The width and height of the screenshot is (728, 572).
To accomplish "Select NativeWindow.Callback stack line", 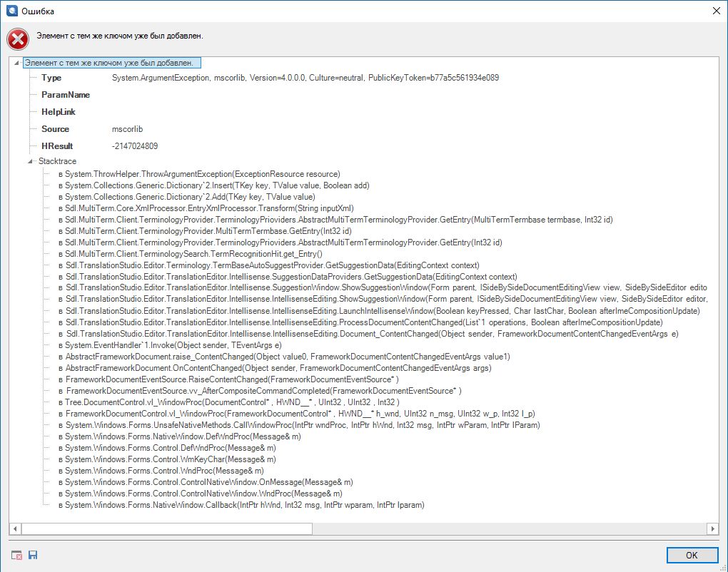I will click(x=241, y=505).
